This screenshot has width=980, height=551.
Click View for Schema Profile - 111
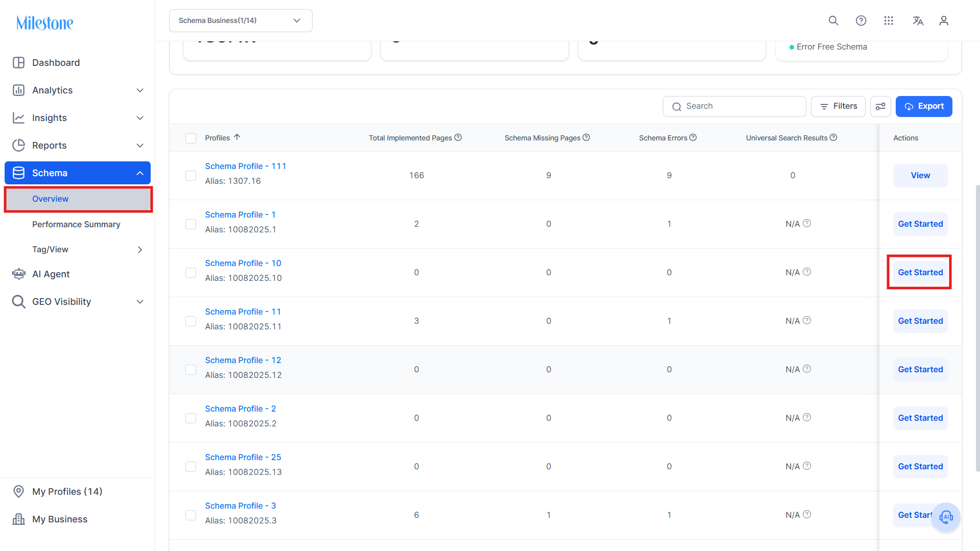(920, 175)
